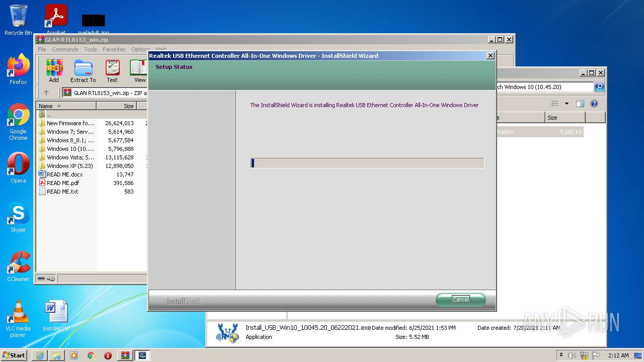Viewport: 644px width, 362px height.
Task: Show hidden system tray icons
Action: (561, 355)
